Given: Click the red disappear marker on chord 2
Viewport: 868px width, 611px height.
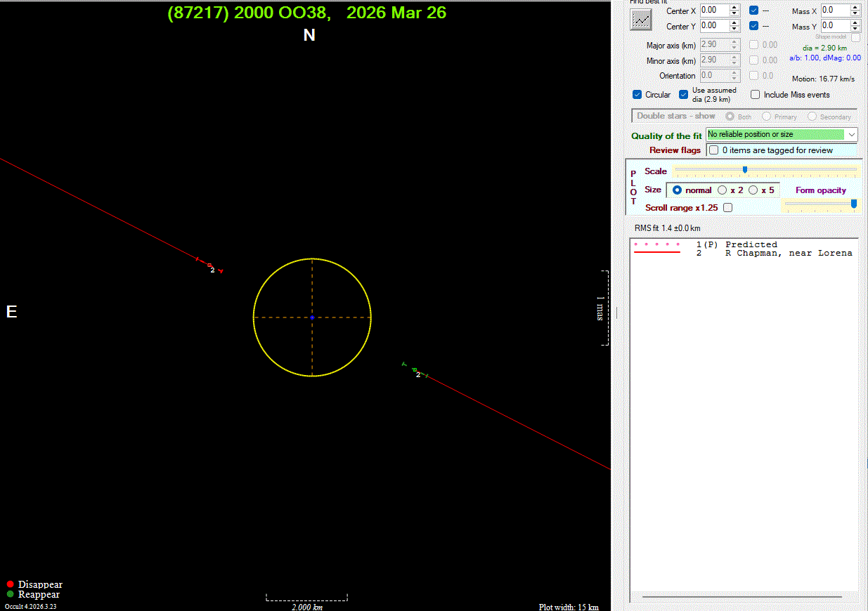Looking at the screenshot, I should 209,265.
